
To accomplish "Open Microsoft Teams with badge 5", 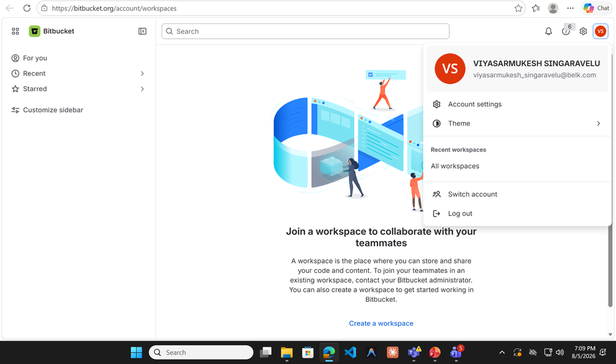I will tap(456, 352).
